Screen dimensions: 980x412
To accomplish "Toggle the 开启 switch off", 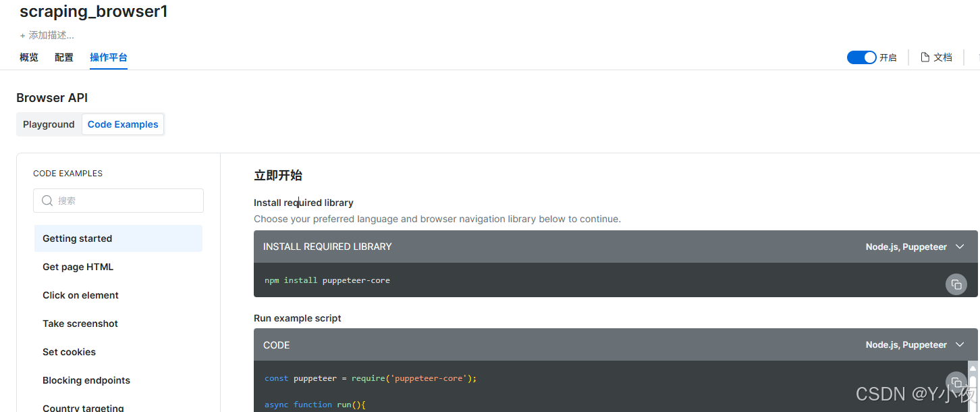I will coord(861,57).
